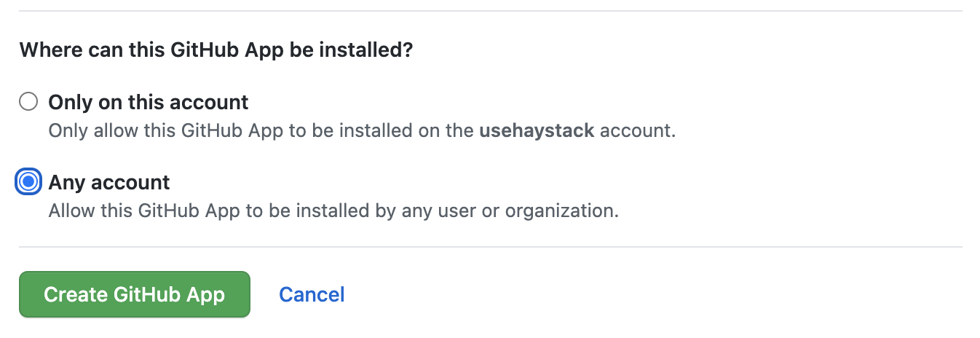Image resolution: width=980 pixels, height=338 pixels.
Task: Click the "Where can this GitHub App be installed?" heading
Action: [216, 50]
